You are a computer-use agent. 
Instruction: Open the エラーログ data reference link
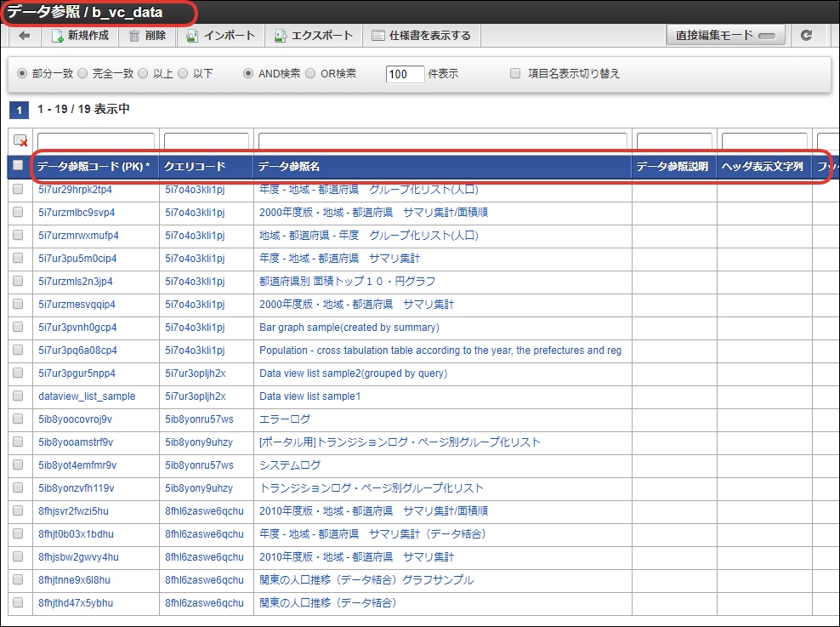pos(285,419)
